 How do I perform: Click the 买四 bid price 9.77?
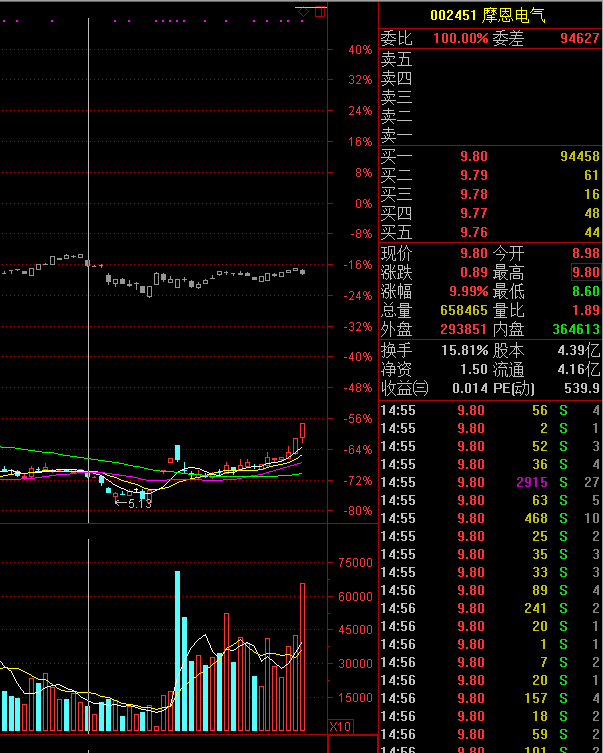(x=474, y=213)
